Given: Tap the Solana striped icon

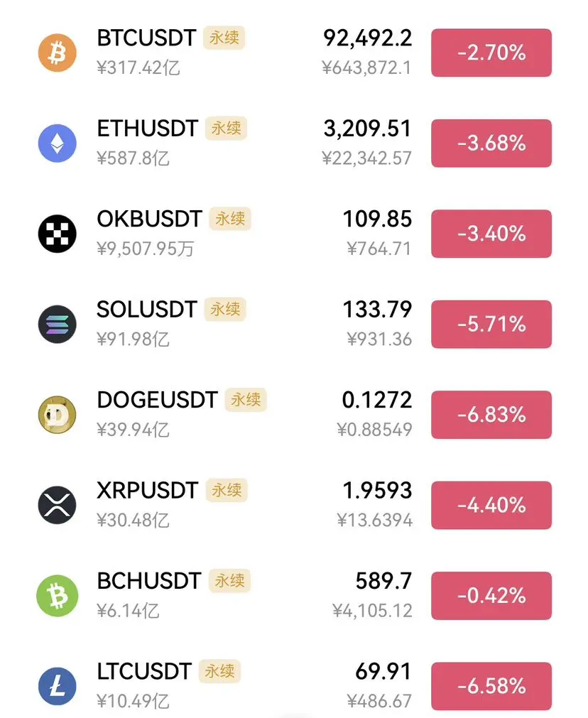Looking at the screenshot, I should point(58,324).
